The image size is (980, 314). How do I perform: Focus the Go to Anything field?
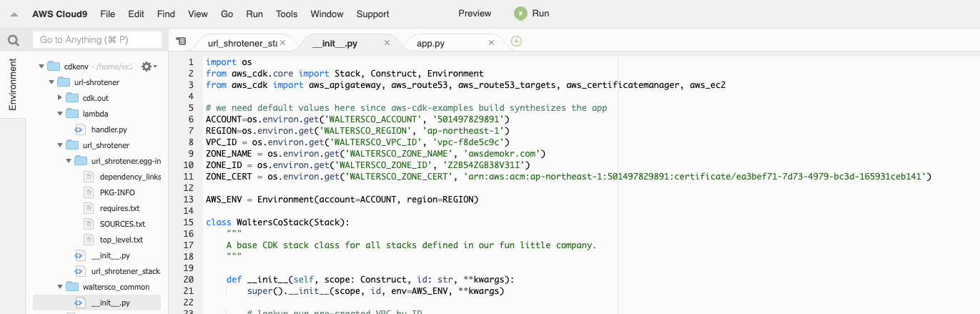pyautogui.click(x=97, y=40)
